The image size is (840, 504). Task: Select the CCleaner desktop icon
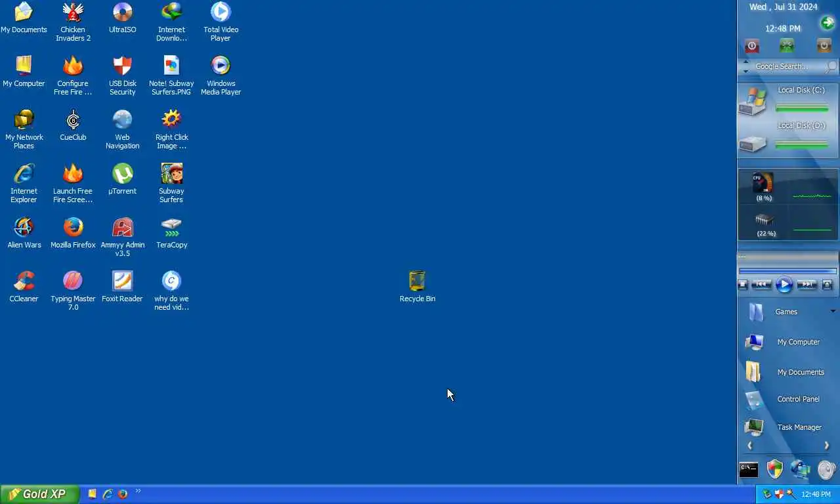click(24, 287)
